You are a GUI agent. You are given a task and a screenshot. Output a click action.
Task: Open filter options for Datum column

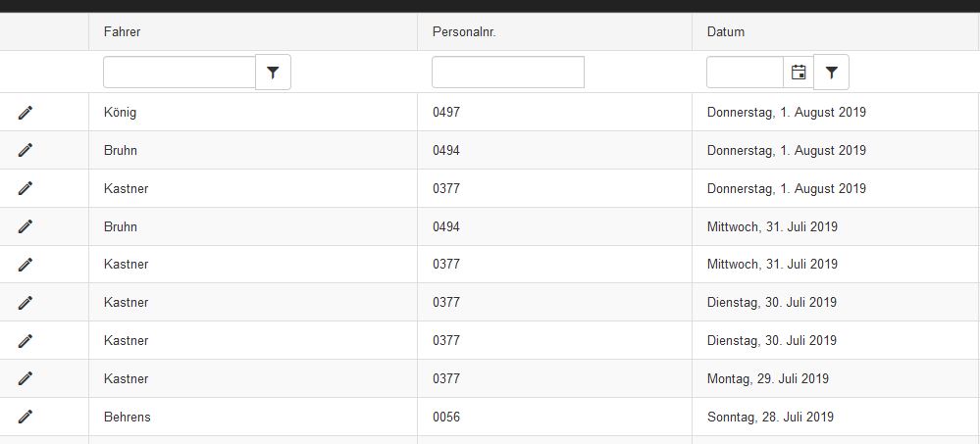point(831,73)
